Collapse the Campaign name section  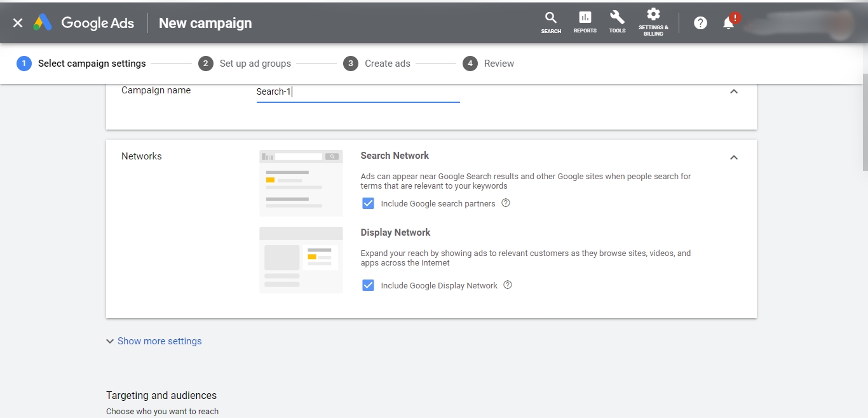734,91
